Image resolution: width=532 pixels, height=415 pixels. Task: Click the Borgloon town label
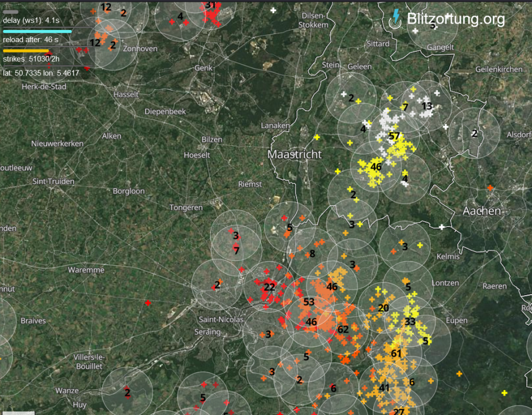point(129,191)
